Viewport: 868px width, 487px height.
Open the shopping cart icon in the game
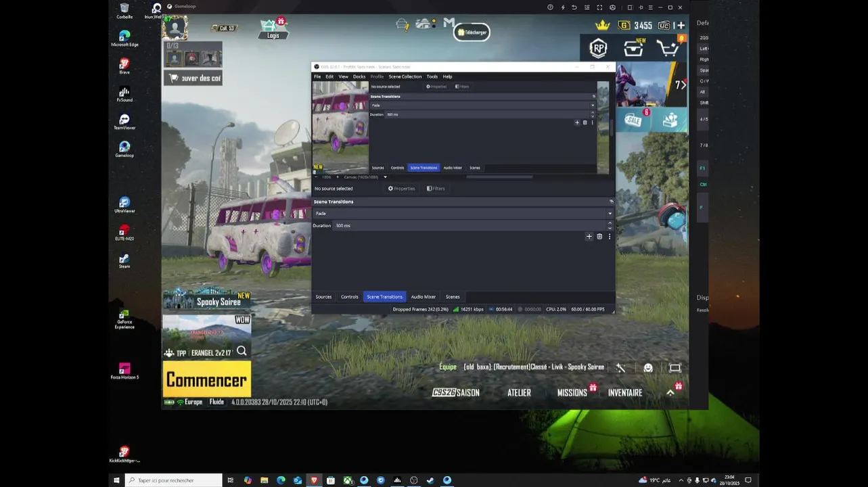click(x=668, y=49)
